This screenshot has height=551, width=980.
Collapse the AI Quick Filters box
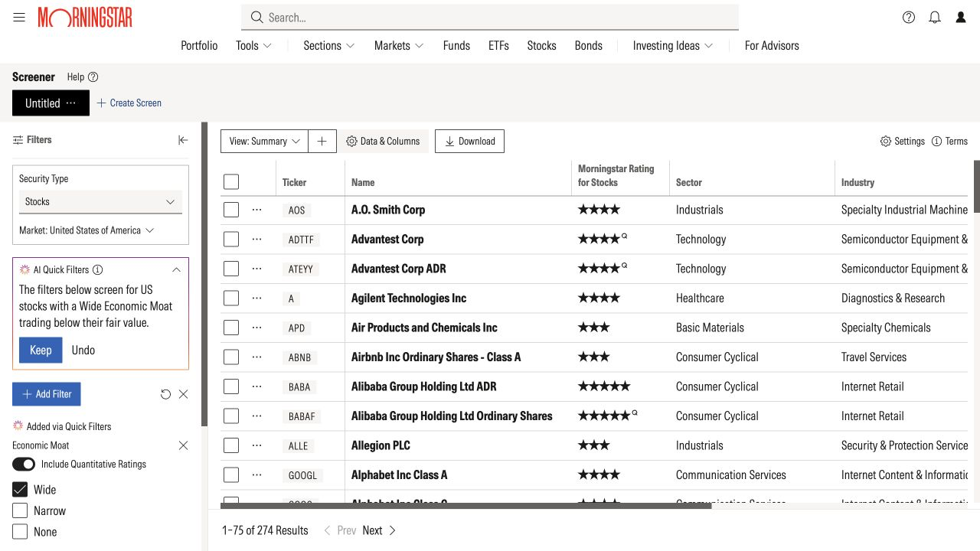(x=176, y=270)
